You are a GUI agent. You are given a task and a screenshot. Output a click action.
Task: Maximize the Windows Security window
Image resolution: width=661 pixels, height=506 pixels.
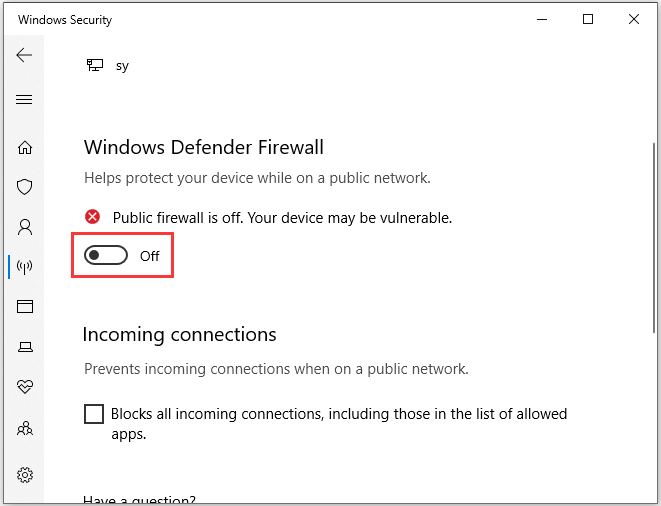(588, 19)
